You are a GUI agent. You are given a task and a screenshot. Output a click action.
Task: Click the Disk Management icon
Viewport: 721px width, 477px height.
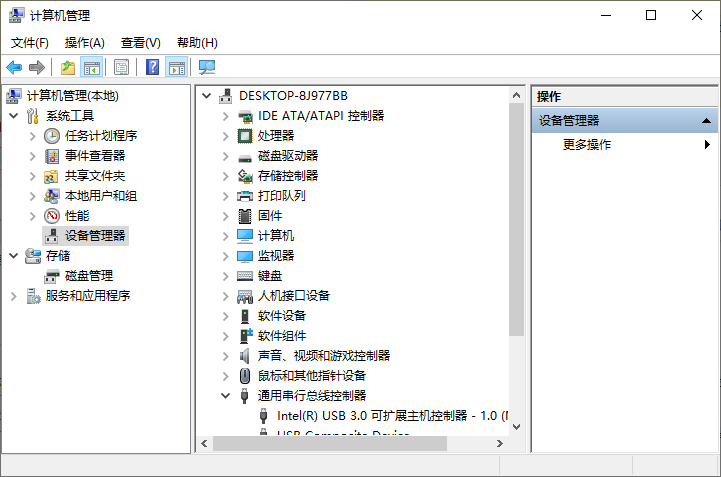[52, 276]
